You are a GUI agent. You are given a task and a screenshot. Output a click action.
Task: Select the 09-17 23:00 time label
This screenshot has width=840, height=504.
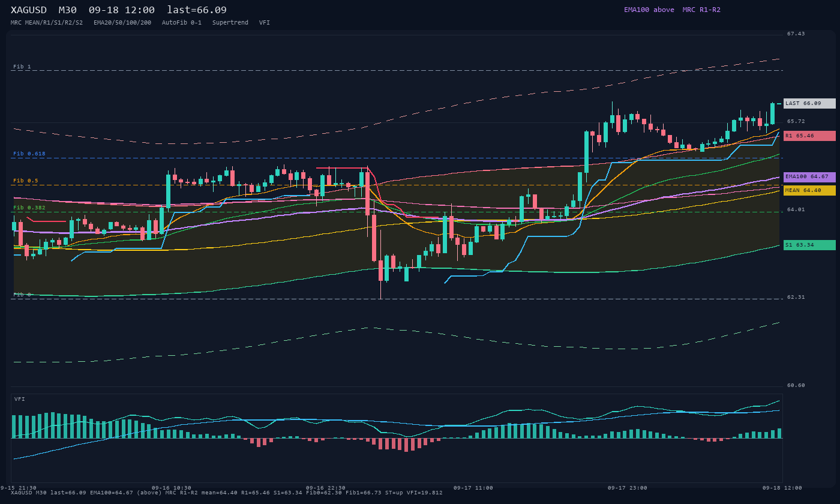[628, 488]
